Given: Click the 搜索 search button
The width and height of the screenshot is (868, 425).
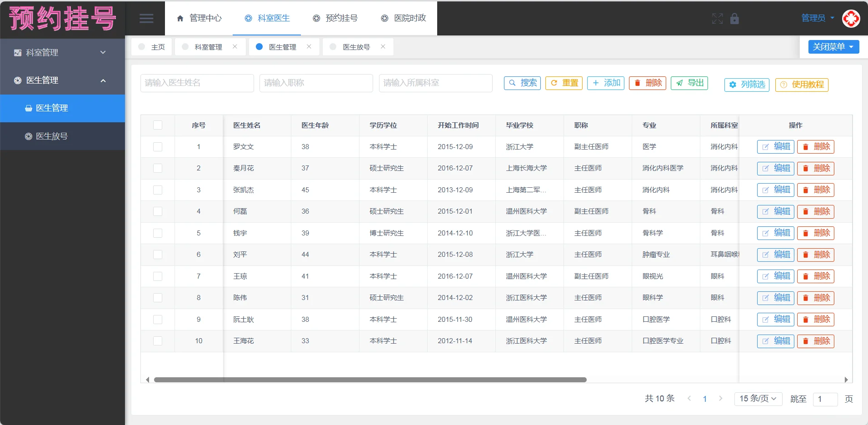Looking at the screenshot, I should pyautogui.click(x=522, y=83).
